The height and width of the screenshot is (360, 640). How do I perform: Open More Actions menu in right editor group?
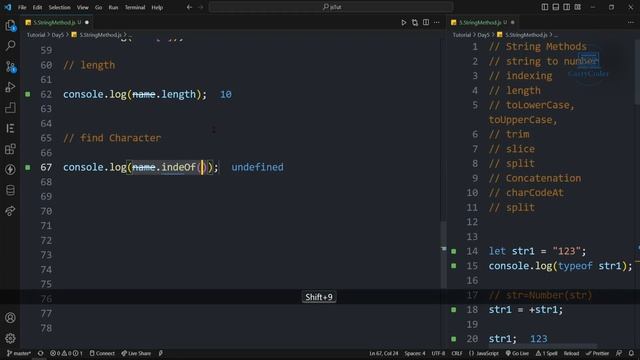click(631, 22)
